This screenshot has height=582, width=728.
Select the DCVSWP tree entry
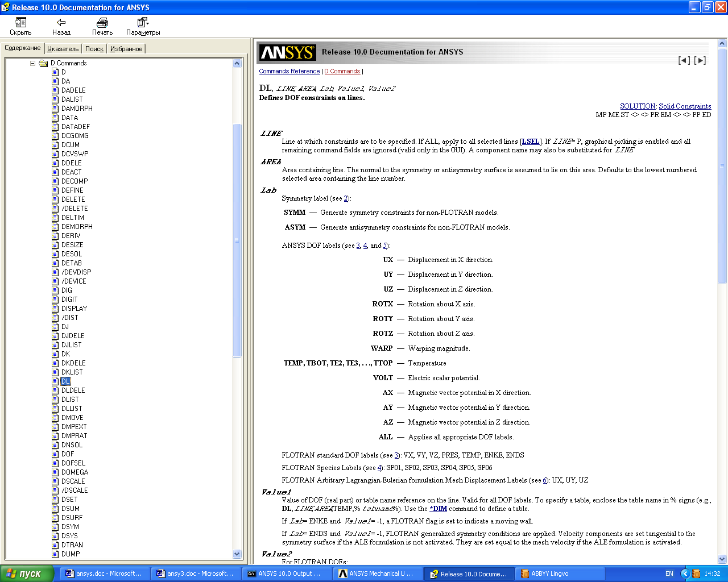(x=75, y=154)
